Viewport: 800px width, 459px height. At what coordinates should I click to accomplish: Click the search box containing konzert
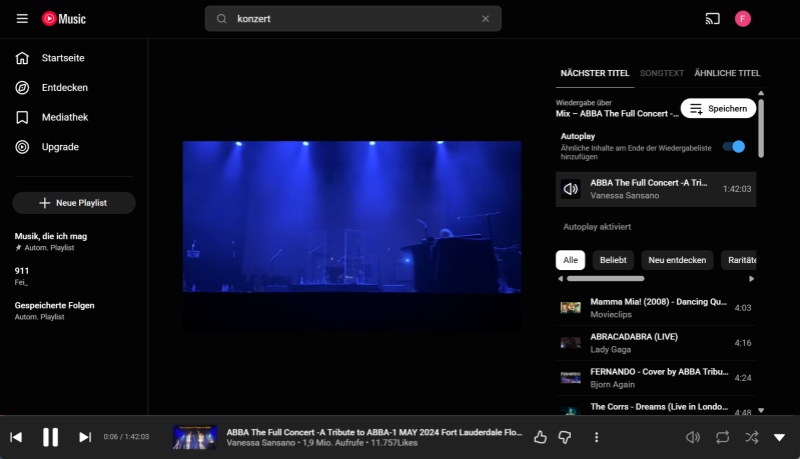coord(353,19)
